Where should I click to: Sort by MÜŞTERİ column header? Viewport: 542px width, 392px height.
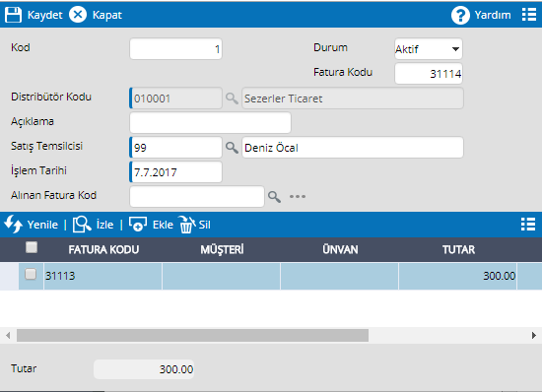coord(222,249)
